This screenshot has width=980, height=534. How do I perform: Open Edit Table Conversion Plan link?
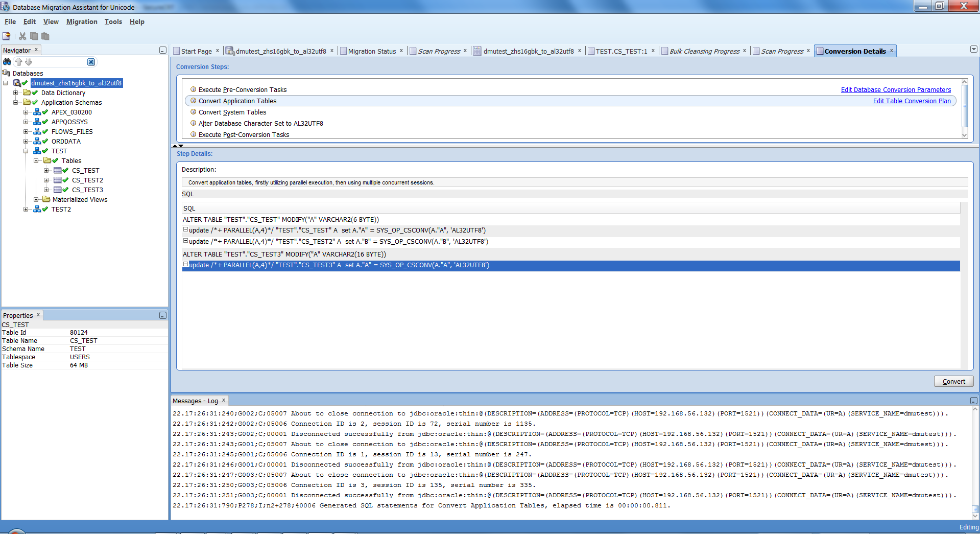point(912,101)
